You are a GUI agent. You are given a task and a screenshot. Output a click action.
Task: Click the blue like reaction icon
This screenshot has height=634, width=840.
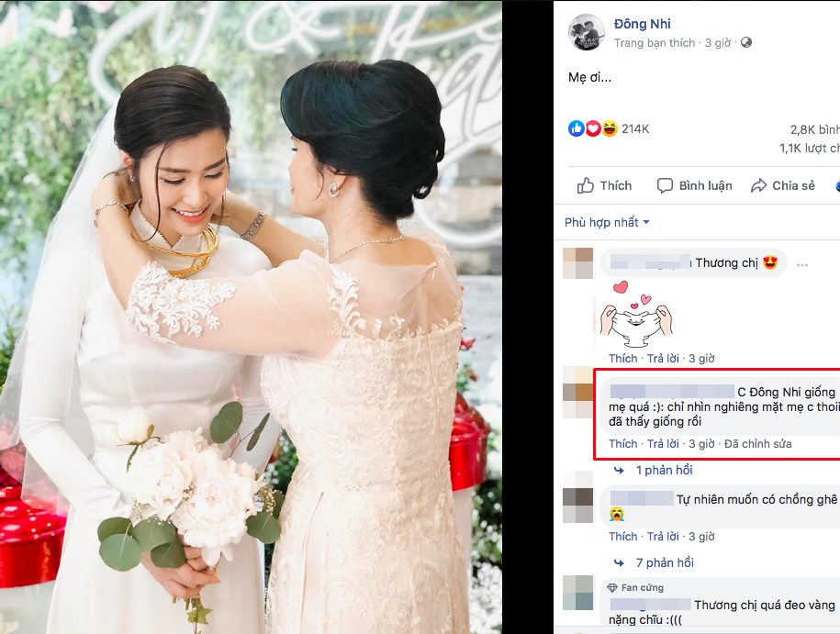576,128
